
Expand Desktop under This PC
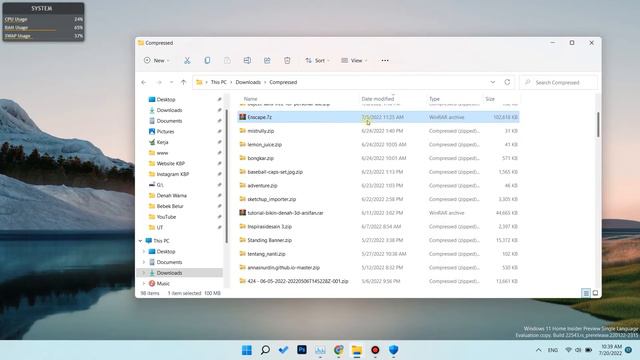click(x=144, y=251)
